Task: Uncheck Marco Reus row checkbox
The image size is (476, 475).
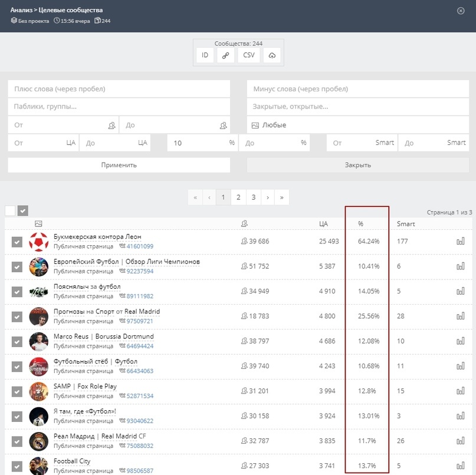Action: click(17, 342)
